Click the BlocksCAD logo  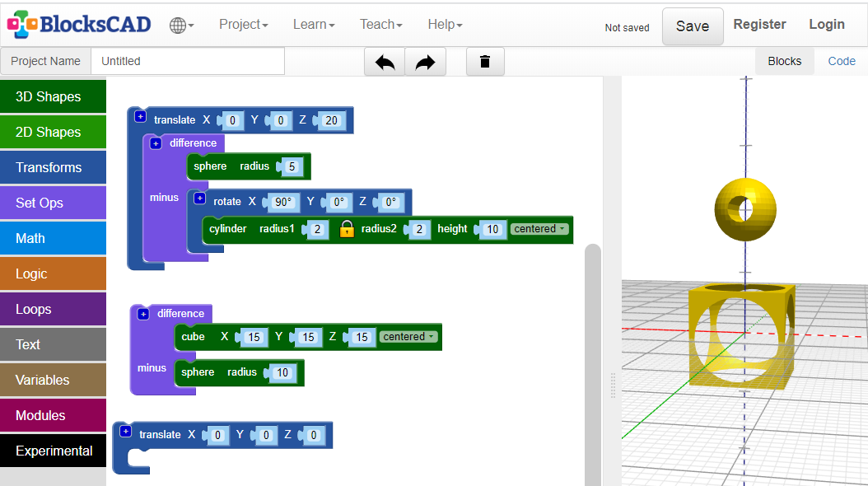point(79,24)
